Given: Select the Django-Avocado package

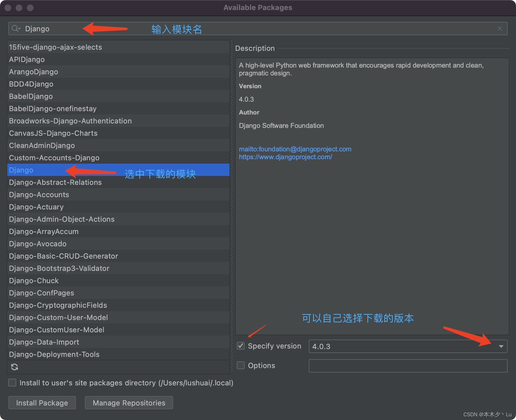Looking at the screenshot, I should 118,244.
